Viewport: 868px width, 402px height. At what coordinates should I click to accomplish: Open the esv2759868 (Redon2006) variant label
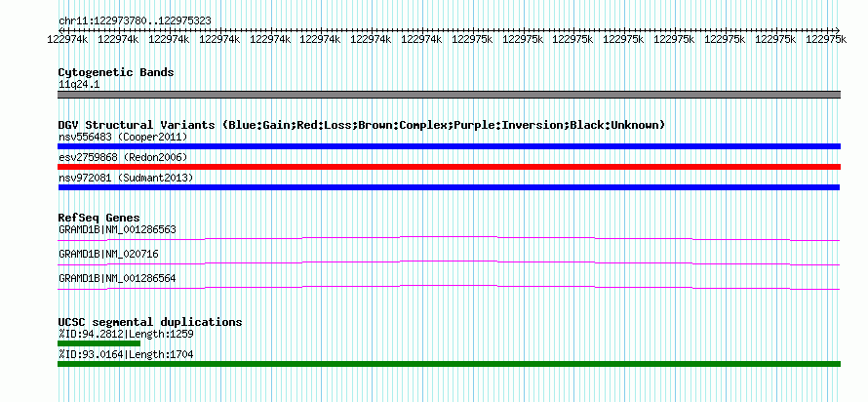click(x=123, y=158)
